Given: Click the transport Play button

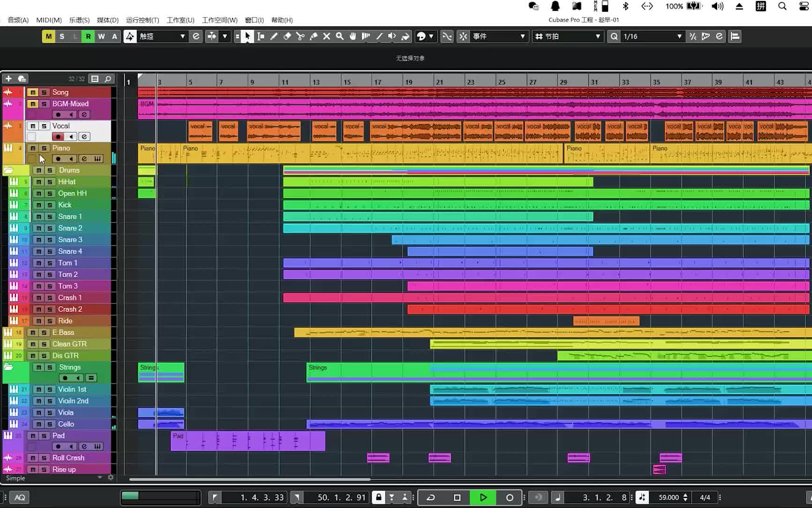Looking at the screenshot, I should [483, 497].
